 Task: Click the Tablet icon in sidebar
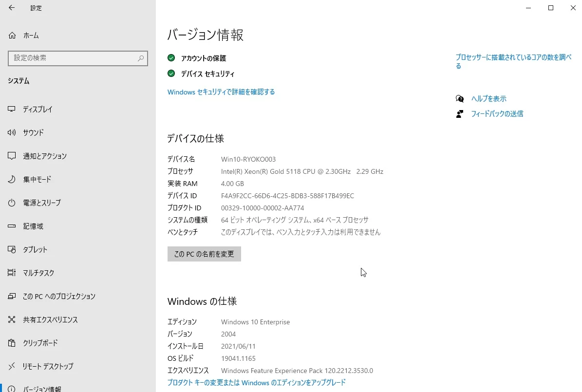[12, 249]
